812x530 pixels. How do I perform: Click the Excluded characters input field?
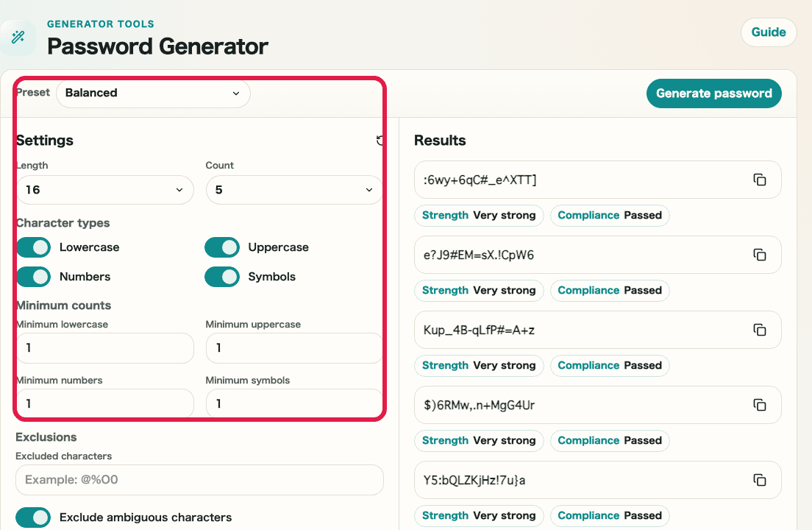(199, 480)
